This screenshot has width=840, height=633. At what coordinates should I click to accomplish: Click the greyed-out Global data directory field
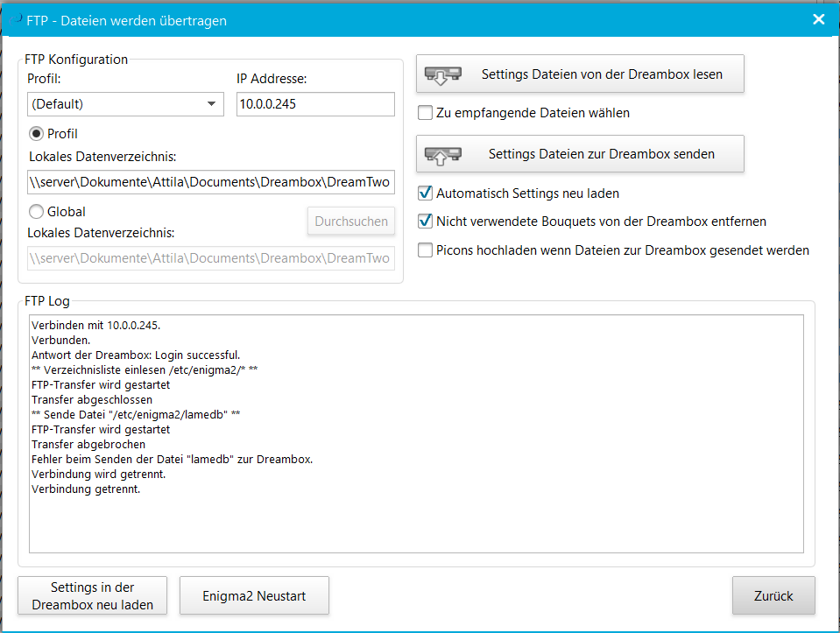(210, 258)
